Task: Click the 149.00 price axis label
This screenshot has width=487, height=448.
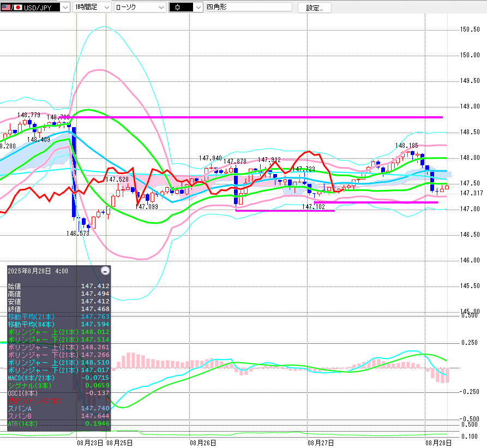Action: coord(470,106)
